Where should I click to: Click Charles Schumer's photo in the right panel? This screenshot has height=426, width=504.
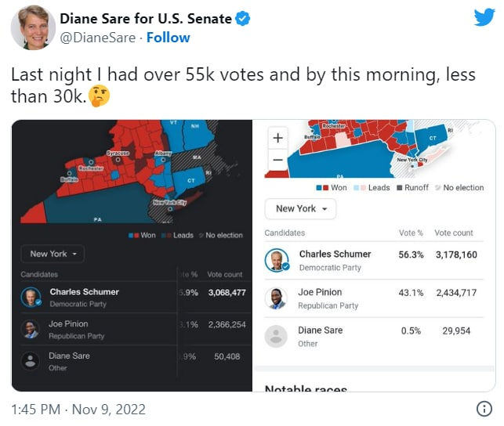(x=276, y=260)
